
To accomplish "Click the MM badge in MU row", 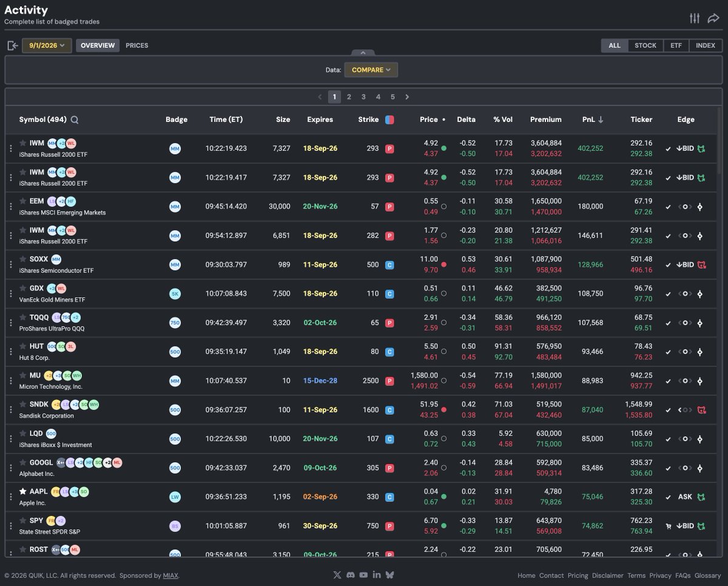I will [x=175, y=381].
